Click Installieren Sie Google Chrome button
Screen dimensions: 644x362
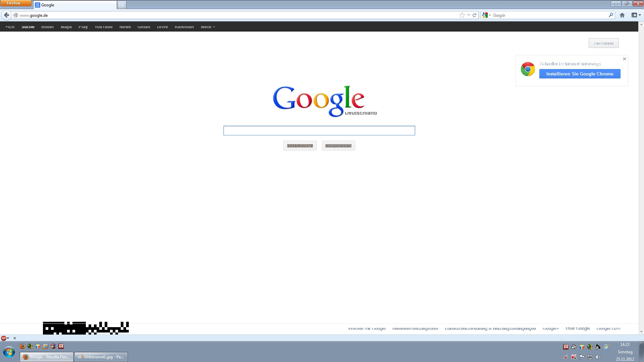pyautogui.click(x=580, y=74)
